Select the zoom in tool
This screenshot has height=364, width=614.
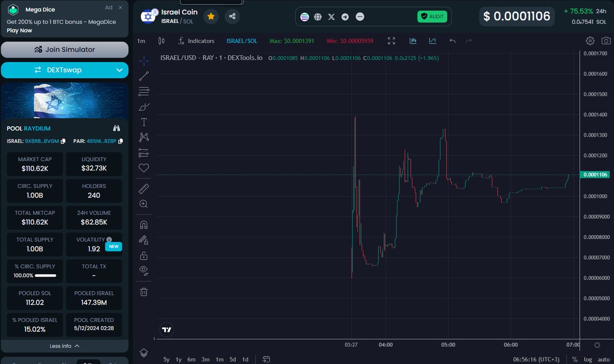[144, 204]
